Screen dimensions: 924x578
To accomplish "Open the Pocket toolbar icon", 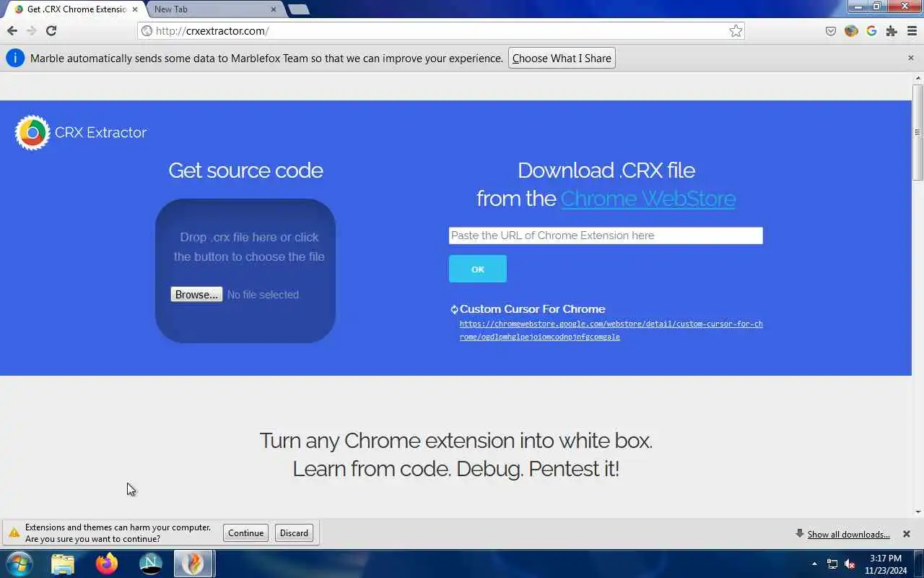I will pyautogui.click(x=831, y=31).
